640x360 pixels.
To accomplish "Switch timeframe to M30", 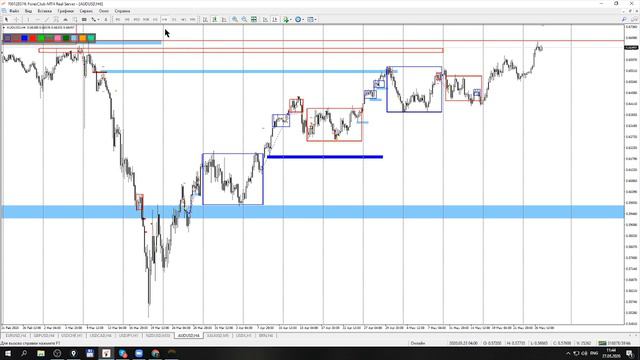I will pos(146,19).
